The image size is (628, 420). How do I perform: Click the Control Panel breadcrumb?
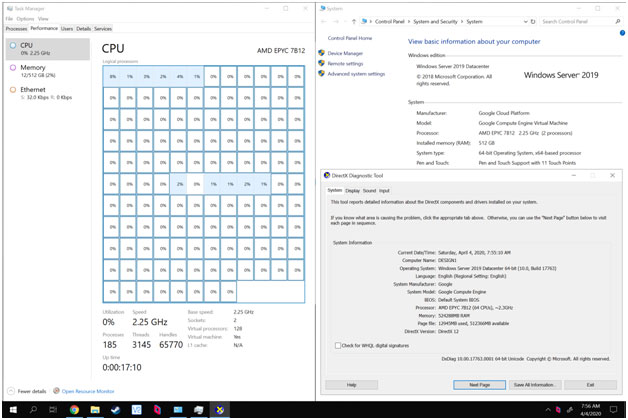[x=389, y=22]
